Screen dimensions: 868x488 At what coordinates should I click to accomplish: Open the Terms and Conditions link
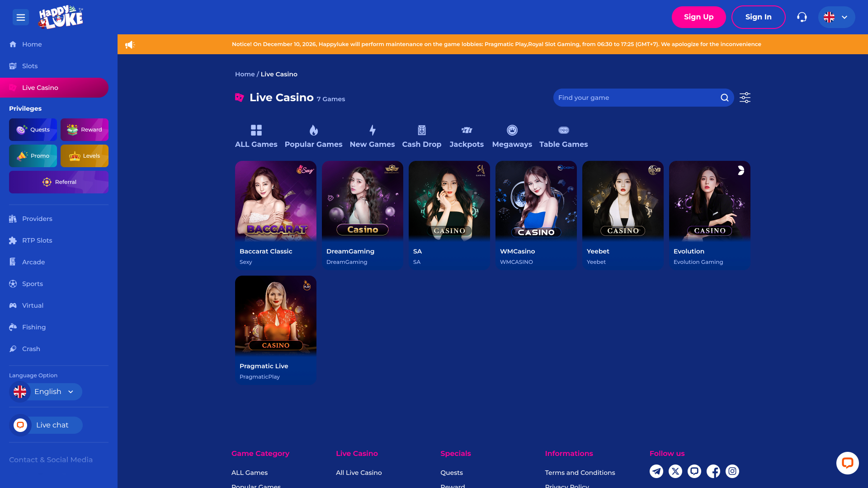coord(580,472)
